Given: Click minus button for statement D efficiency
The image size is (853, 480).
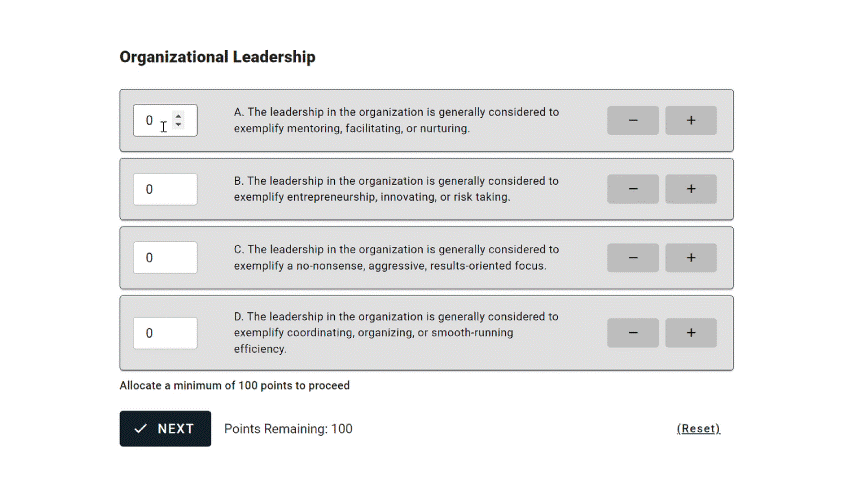Looking at the screenshot, I should tap(633, 333).
